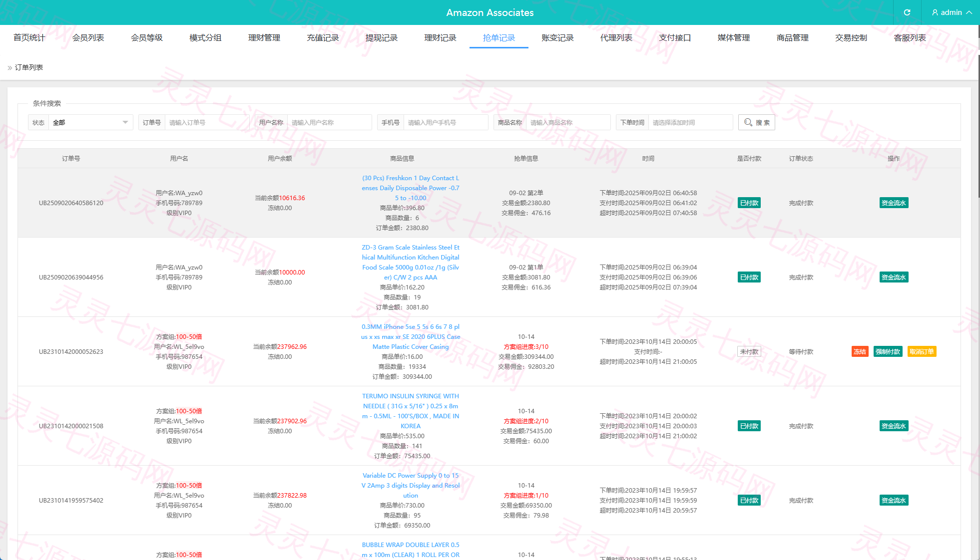The height and width of the screenshot is (560, 980).
Task: Open the 会员等级 tab
Action: pos(147,38)
